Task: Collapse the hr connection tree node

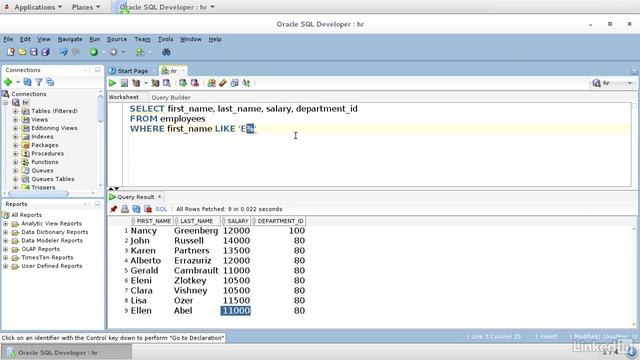Action: coord(6,102)
